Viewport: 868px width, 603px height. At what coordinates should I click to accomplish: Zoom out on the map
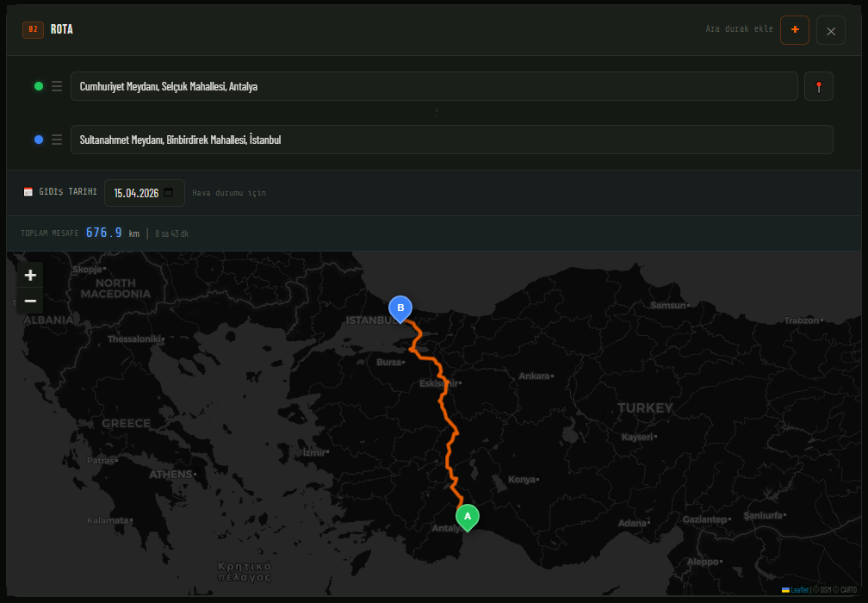[x=30, y=301]
